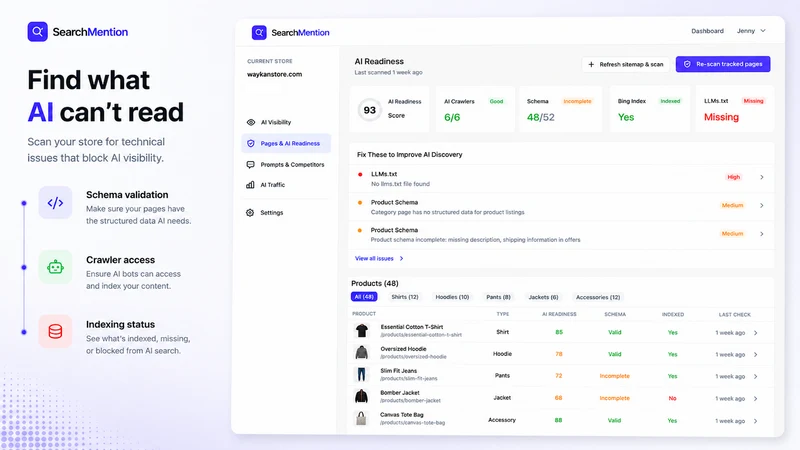
Task: Click the AI Crawlers 6/6 card
Action: (475, 109)
